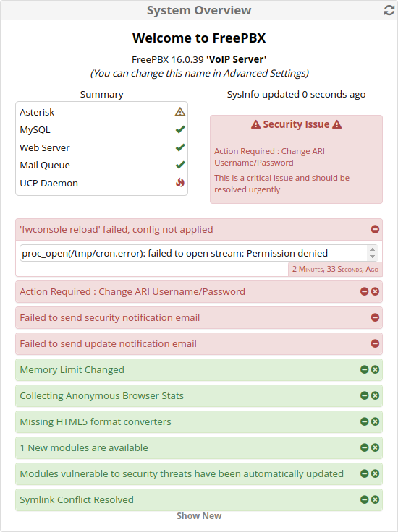This screenshot has height=532, width=398.
Task: Dismiss the Memory Limit Changed notice
Action: [x=375, y=369]
